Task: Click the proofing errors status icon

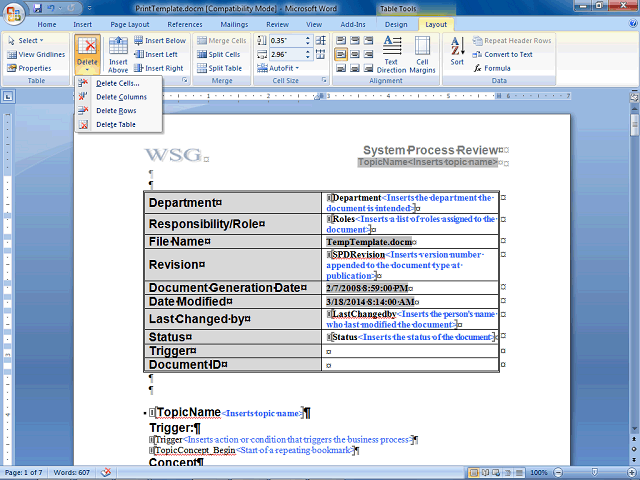Action: click(x=106, y=472)
